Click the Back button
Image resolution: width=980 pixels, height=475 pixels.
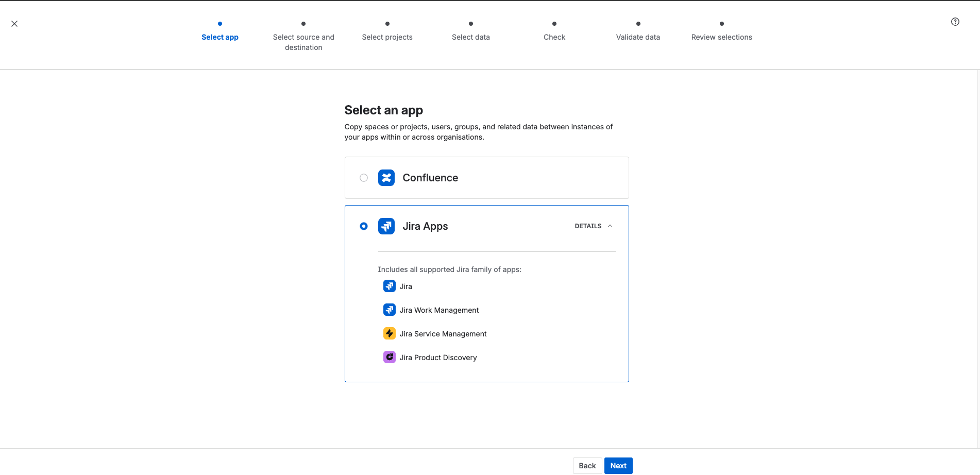587,466
